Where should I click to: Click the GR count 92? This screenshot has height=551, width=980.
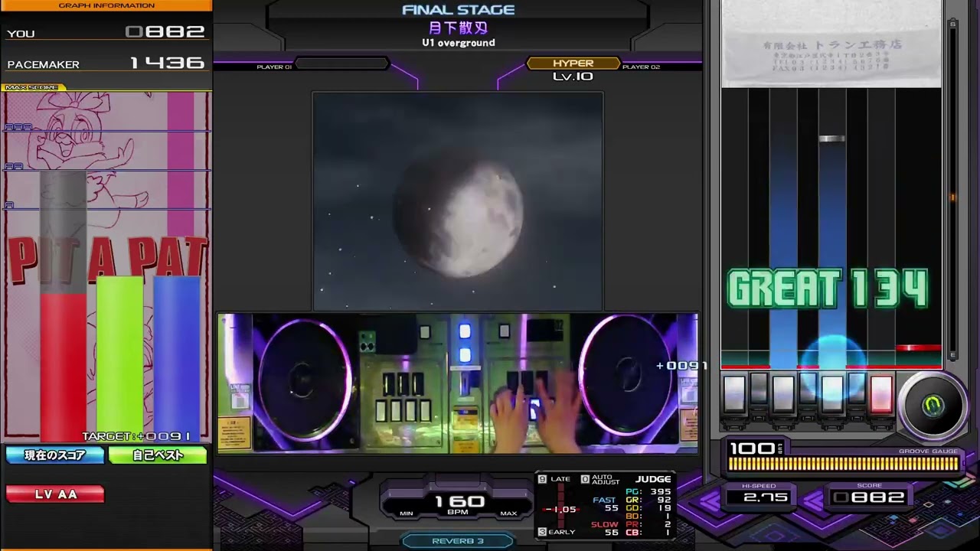pos(663,500)
